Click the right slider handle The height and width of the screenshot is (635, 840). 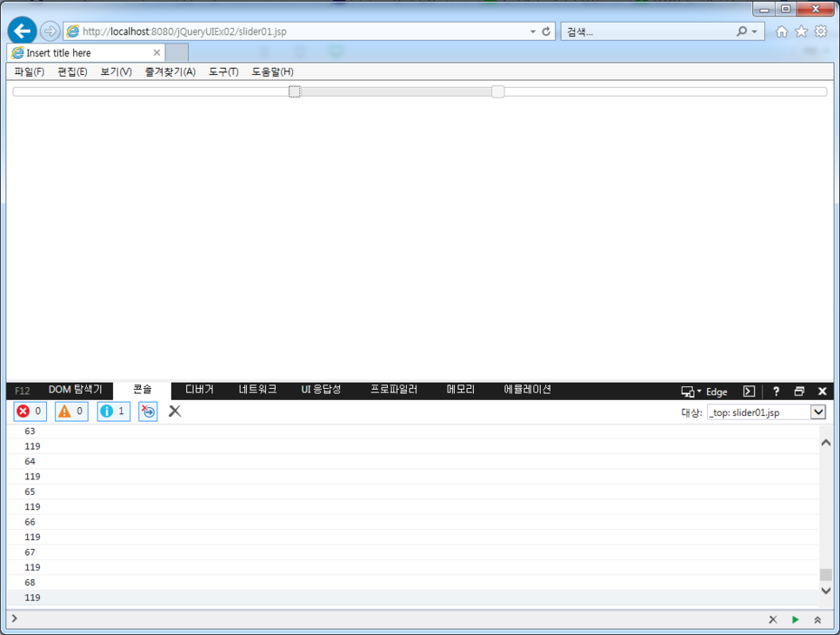coord(497,91)
